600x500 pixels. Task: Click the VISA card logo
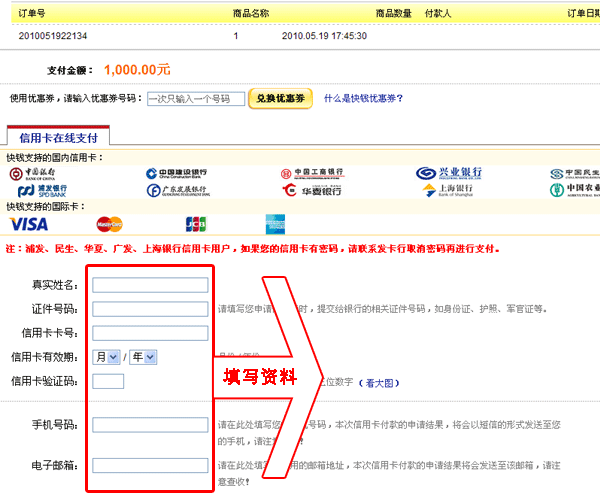coord(28,224)
